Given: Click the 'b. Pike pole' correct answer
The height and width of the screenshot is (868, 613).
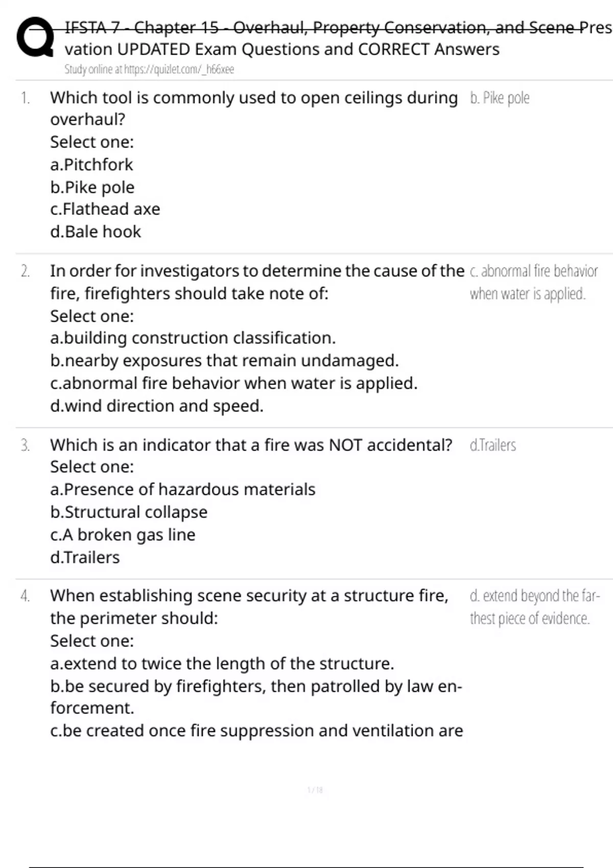Looking at the screenshot, I should 500,98.
